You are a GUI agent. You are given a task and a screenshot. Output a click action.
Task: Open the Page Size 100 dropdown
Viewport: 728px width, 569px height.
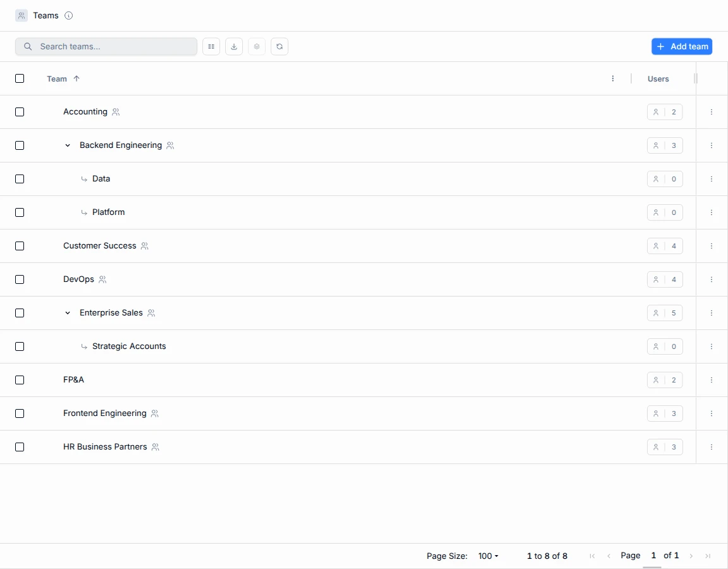(x=488, y=556)
